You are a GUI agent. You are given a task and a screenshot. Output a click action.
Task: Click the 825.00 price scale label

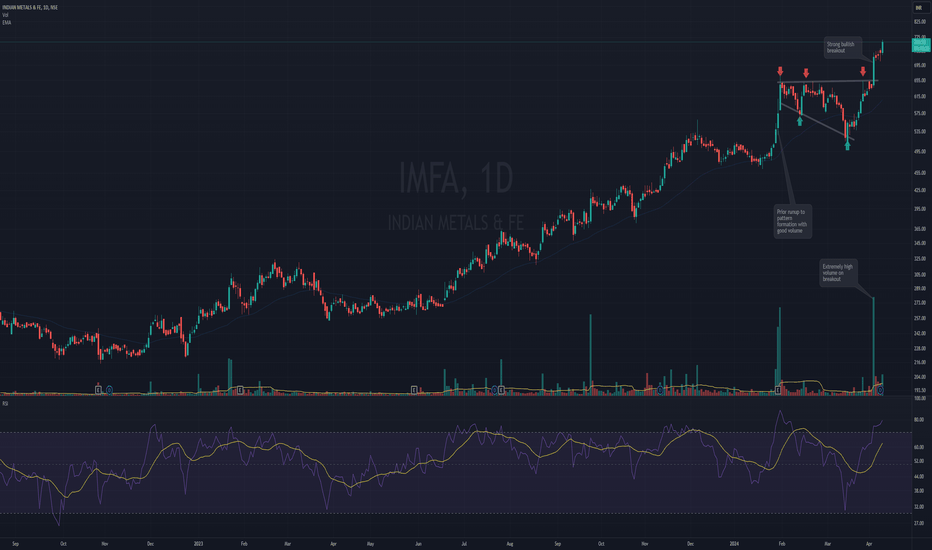(x=920, y=21)
